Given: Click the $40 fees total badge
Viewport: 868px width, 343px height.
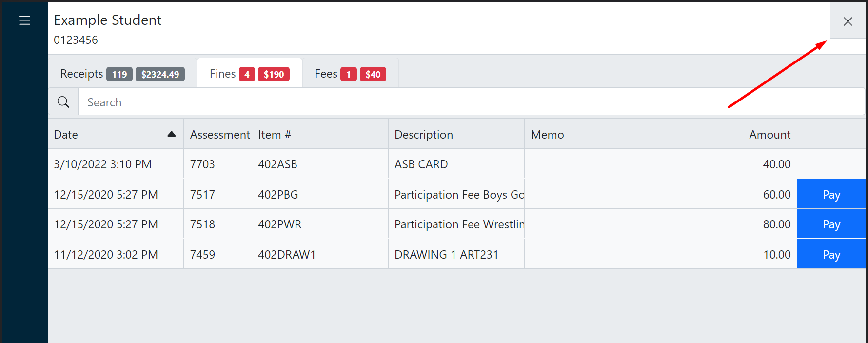Looking at the screenshot, I should tap(373, 74).
